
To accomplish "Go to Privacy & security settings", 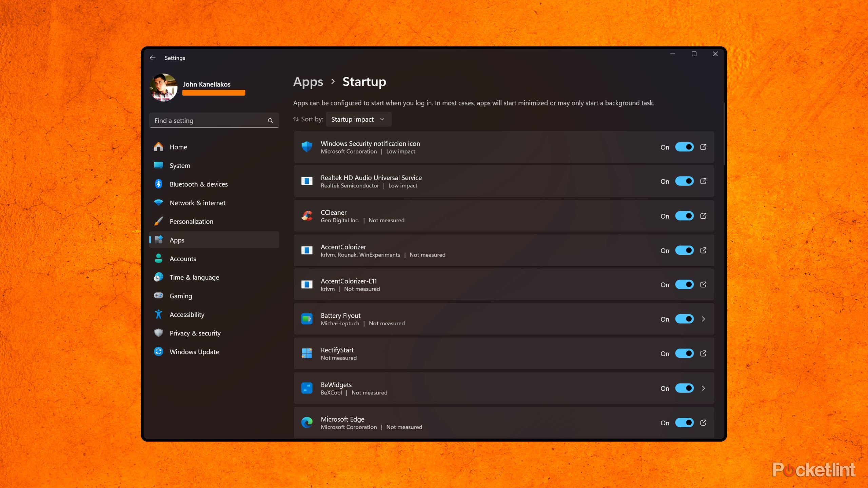I will 195,333.
